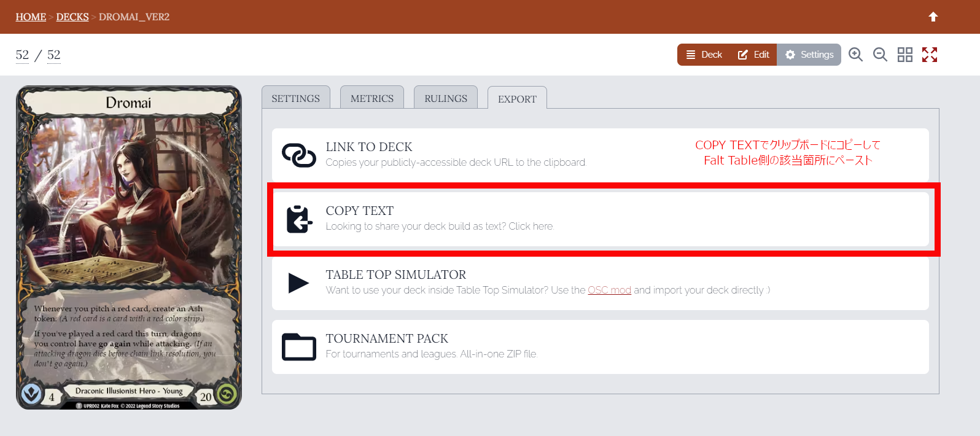Click the COPY TEXT heading
This screenshot has width=980, height=436.
pyautogui.click(x=360, y=211)
